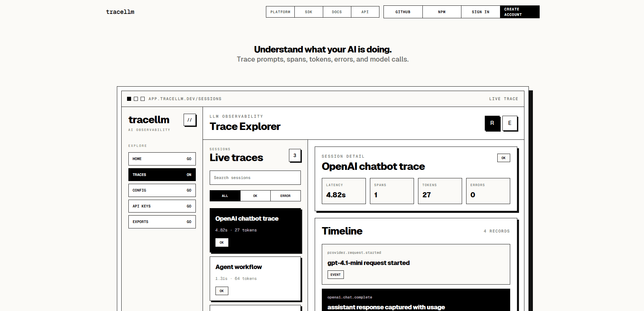Click the filled black window dot
Image resolution: width=644 pixels, height=311 pixels.
coord(129,99)
